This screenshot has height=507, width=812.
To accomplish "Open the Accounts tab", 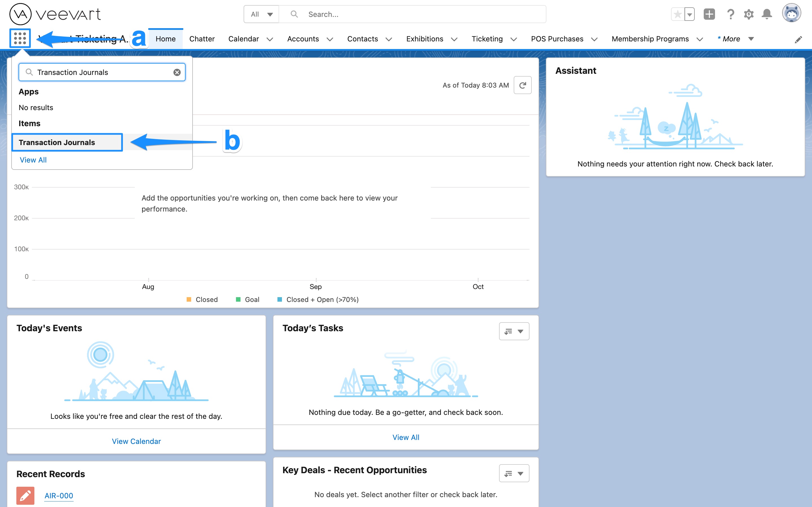I will tap(303, 39).
